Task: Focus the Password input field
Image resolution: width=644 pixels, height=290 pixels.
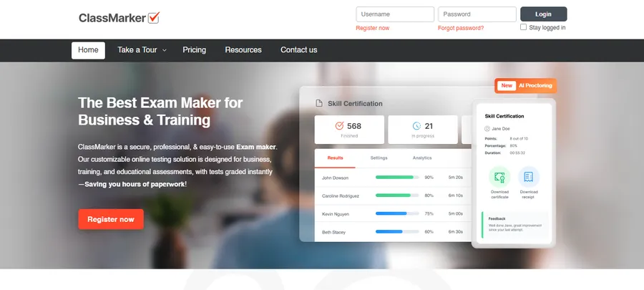Action: [477, 14]
